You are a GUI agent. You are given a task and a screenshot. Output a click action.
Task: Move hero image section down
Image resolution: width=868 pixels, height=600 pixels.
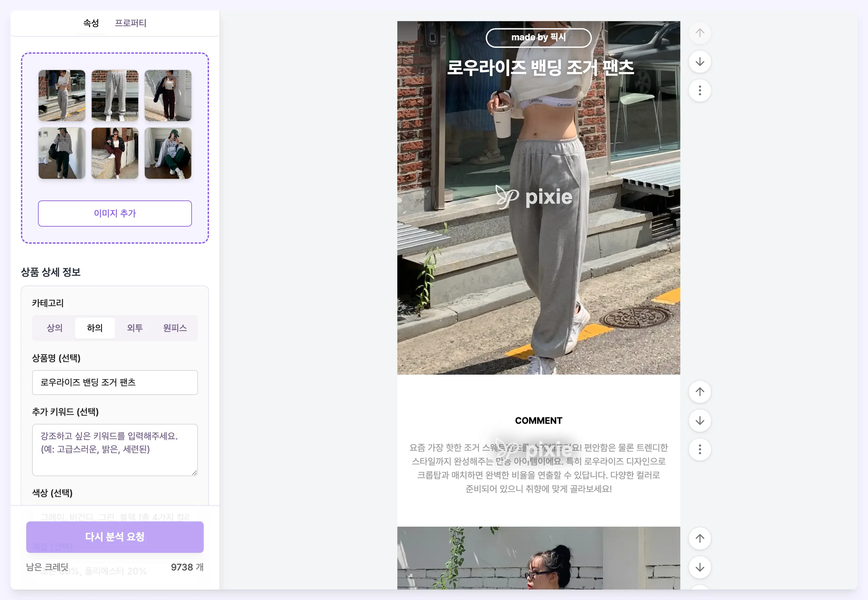tap(700, 62)
